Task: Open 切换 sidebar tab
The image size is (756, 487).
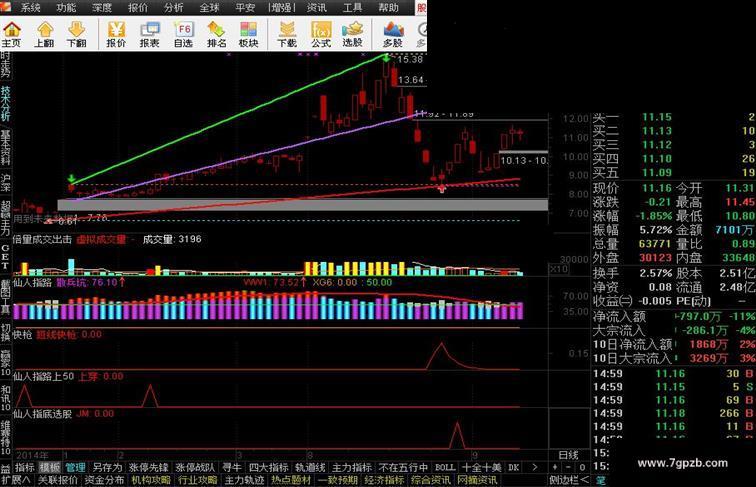Action: tap(5, 333)
